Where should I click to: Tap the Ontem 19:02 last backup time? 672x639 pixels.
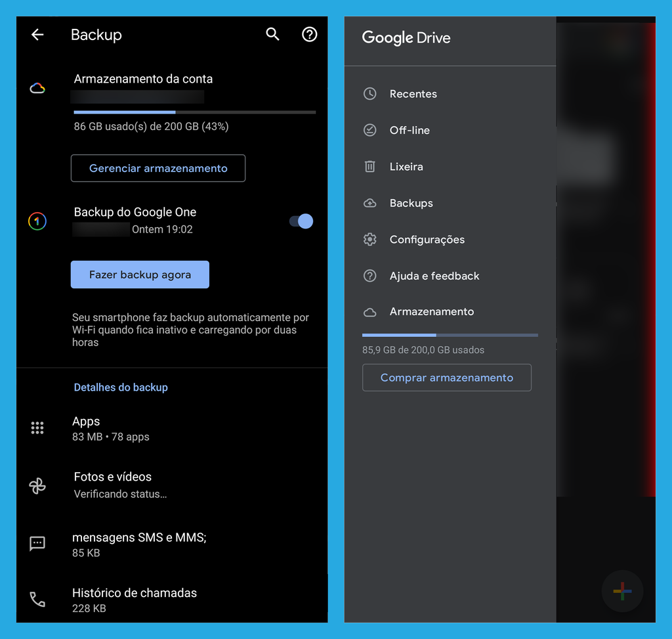click(163, 229)
